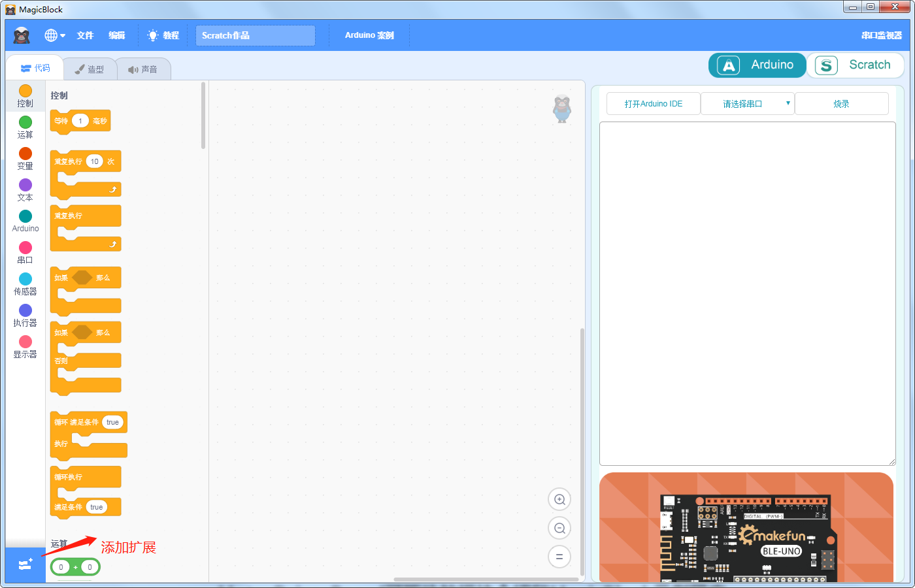Select the green 运算 category

[x=25, y=127]
